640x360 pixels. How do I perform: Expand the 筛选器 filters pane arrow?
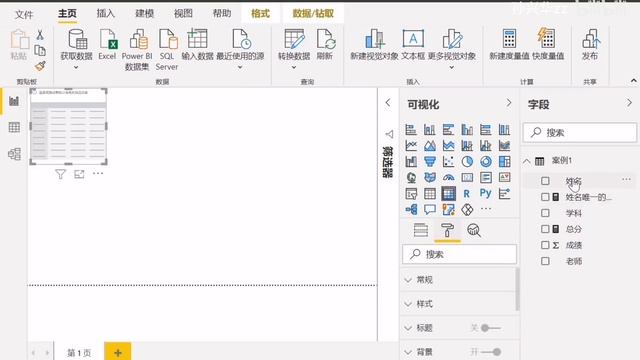[388, 103]
